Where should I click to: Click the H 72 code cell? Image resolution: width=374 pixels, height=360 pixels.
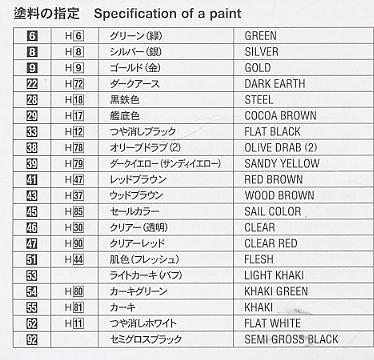pyautogui.click(x=74, y=84)
